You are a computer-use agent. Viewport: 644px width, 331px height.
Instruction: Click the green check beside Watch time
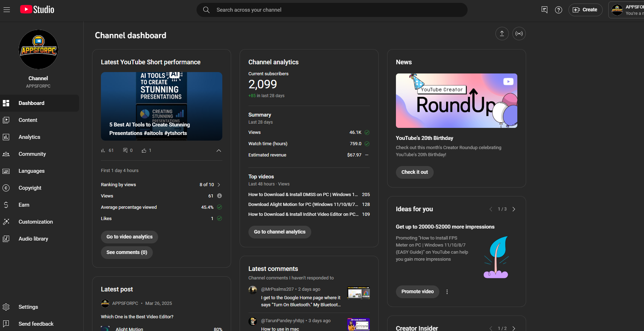point(367,144)
